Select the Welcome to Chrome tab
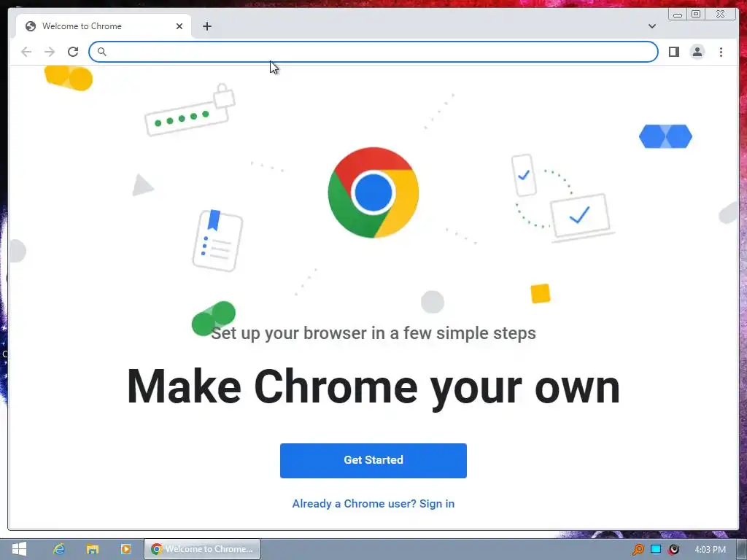747x560 pixels. tap(104, 26)
